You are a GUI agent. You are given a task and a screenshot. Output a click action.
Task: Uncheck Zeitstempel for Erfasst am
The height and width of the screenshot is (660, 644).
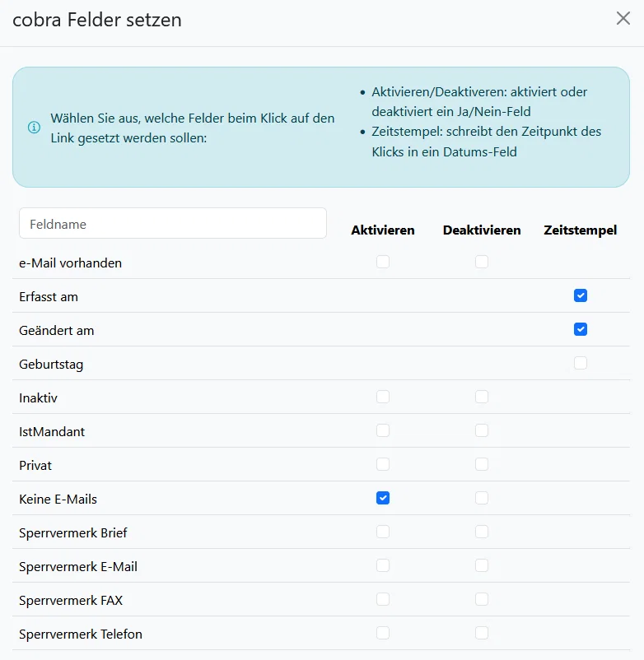click(x=581, y=295)
